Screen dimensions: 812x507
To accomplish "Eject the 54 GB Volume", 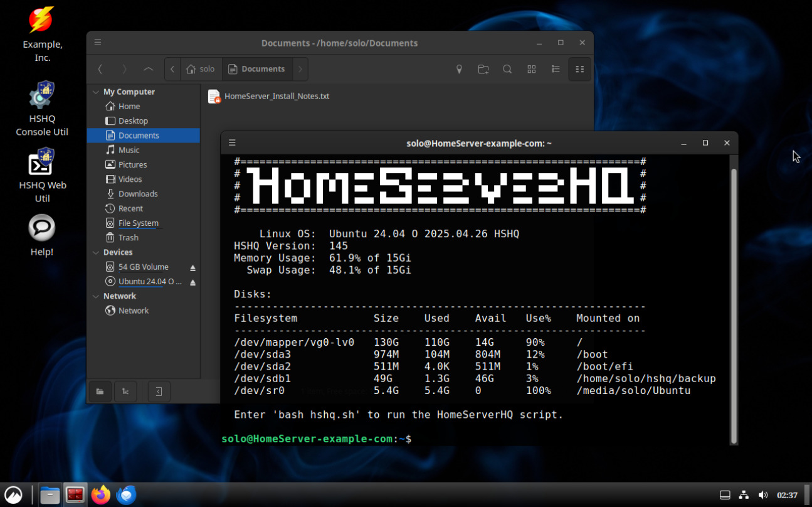I will (193, 267).
